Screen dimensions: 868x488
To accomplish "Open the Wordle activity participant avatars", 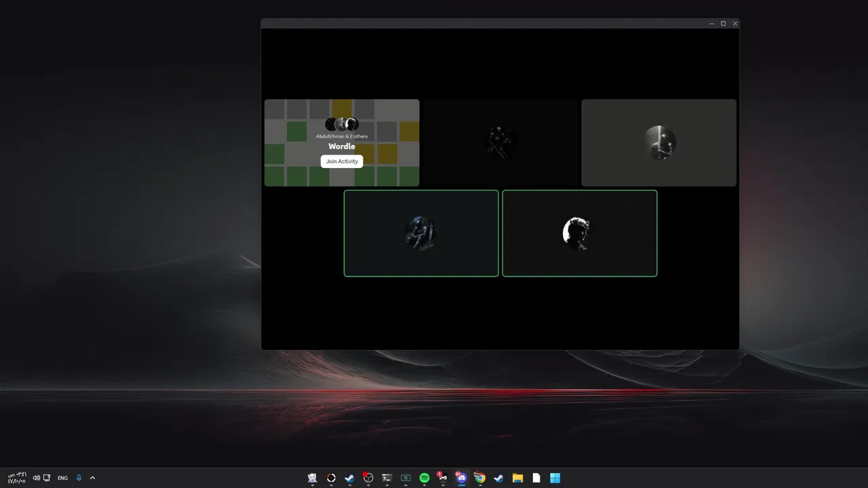I will pyautogui.click(x=342, y=124).
